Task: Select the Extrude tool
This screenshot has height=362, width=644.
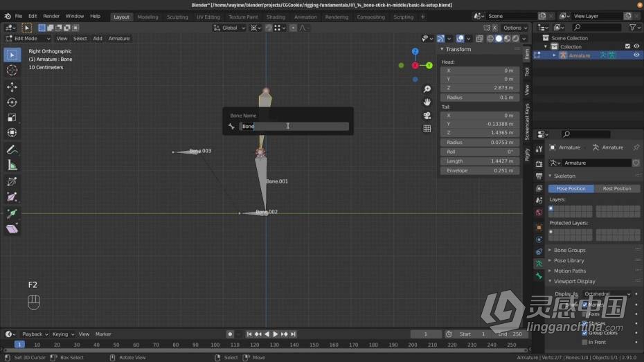Action: (x=12, y=213)
